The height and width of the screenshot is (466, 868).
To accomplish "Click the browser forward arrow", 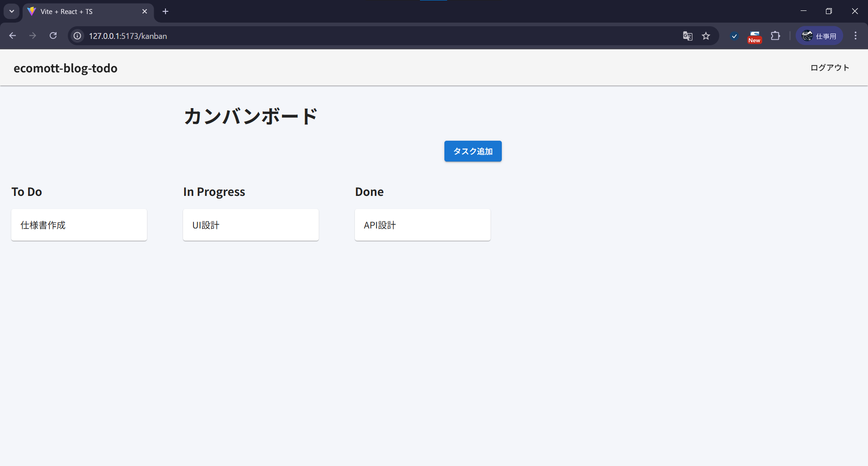I will point(33,36).
